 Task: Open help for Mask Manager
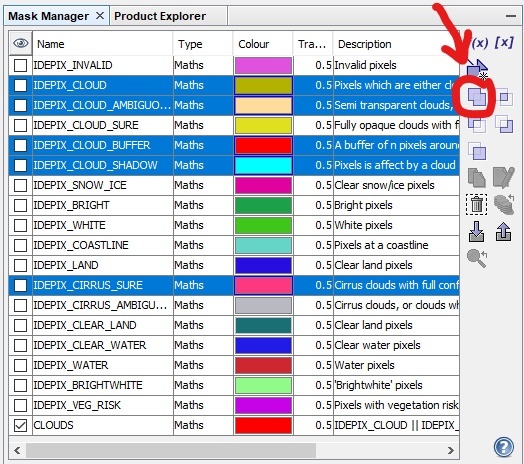click(504, 447)
